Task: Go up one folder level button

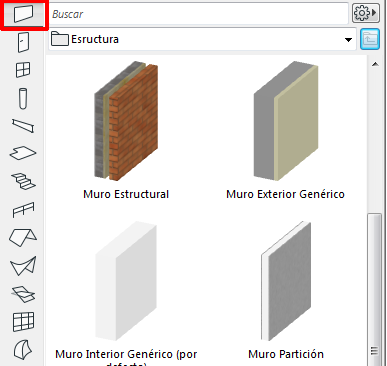Action: coord(370,39)
